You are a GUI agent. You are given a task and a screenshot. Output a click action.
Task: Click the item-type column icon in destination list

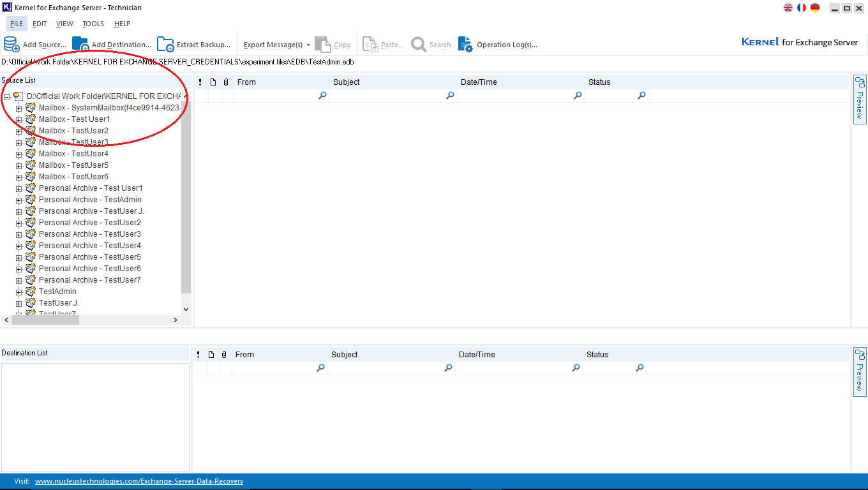click(x=211, y=355)
